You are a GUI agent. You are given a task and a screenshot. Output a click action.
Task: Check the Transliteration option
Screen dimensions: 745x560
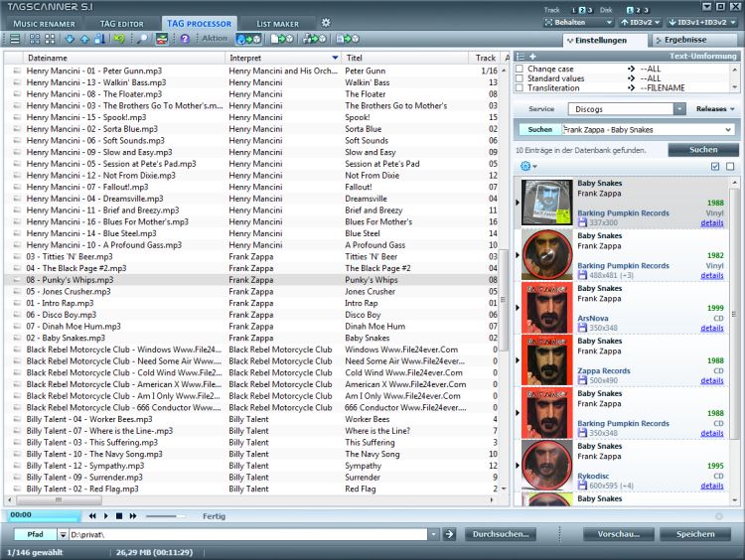520,87
